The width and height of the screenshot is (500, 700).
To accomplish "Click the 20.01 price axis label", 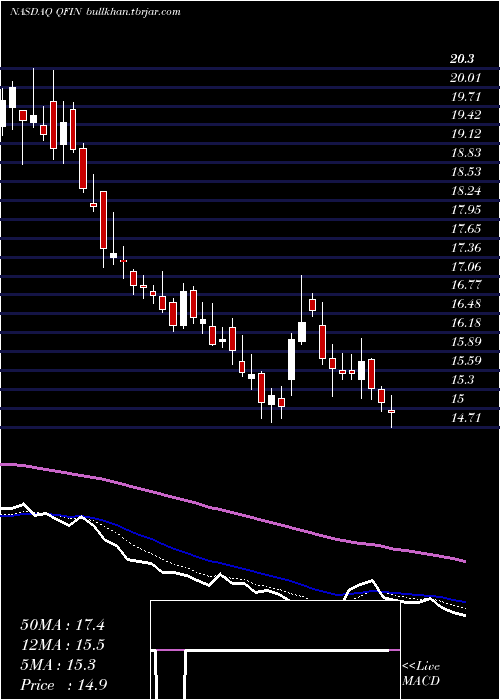I will point(466,78).
